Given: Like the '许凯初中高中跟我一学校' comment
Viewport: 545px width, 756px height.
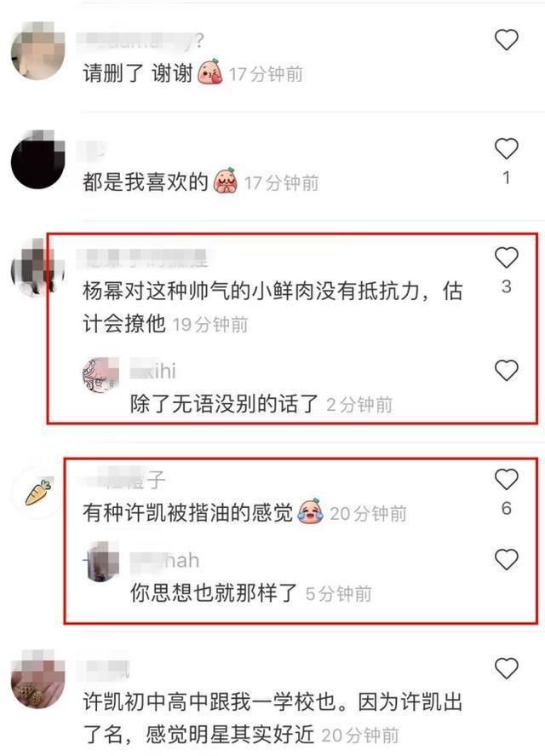Looking at the screenshot, I should click(x=506, y=668).
